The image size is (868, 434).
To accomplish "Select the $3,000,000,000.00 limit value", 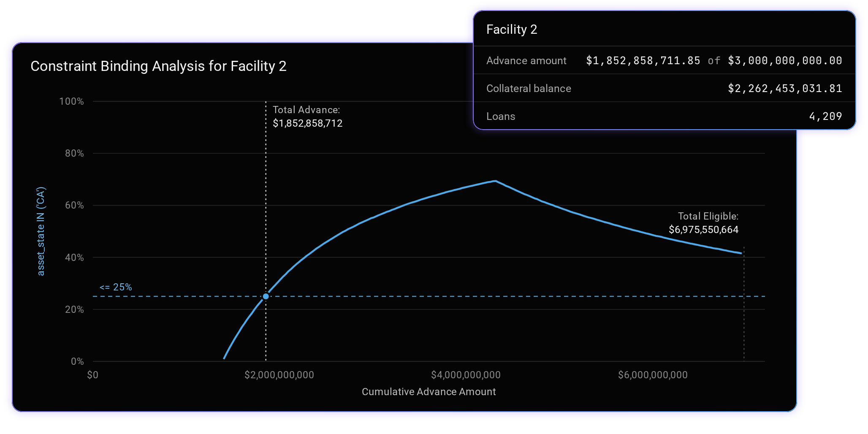I will [785, 61].
